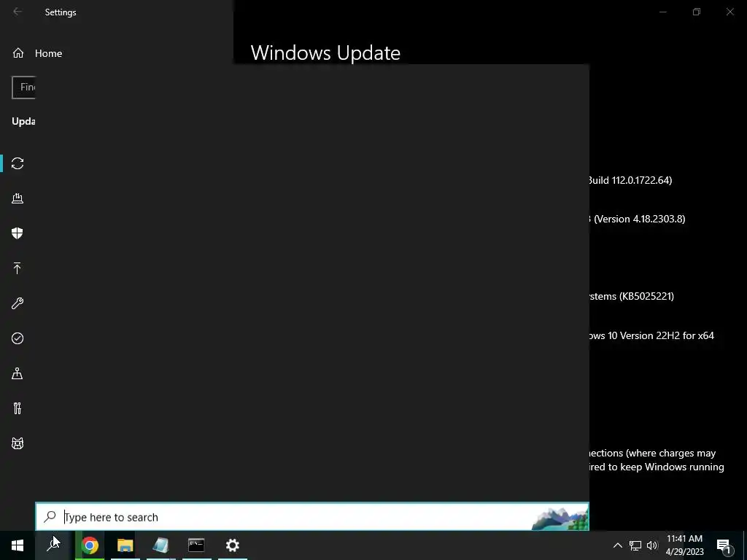
Task: Open the Action Center notifications icon
Action: (724, 545)
